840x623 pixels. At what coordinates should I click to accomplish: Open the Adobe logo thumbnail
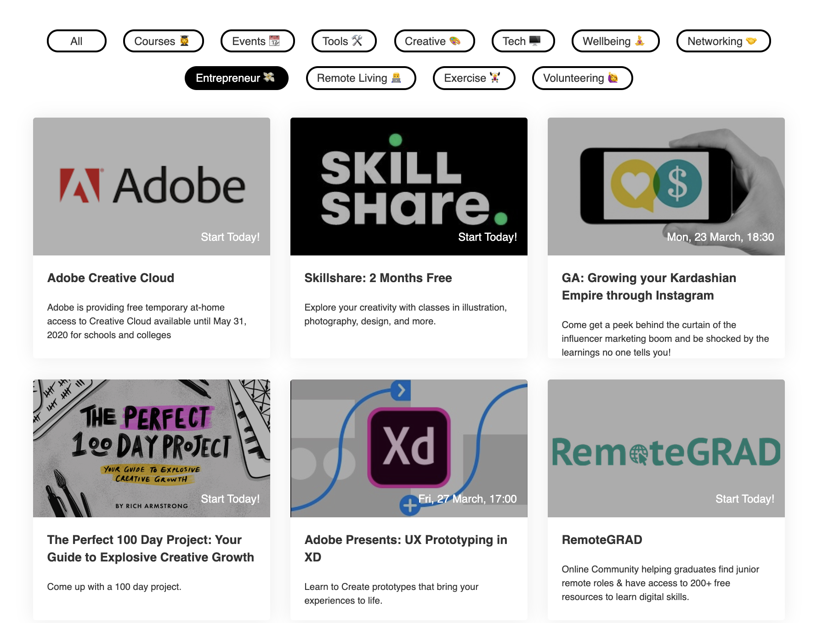[x=152, y=186]
